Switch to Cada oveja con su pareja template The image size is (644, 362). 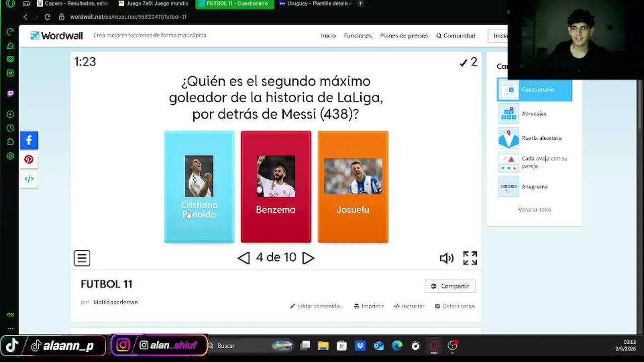(534, 162)
